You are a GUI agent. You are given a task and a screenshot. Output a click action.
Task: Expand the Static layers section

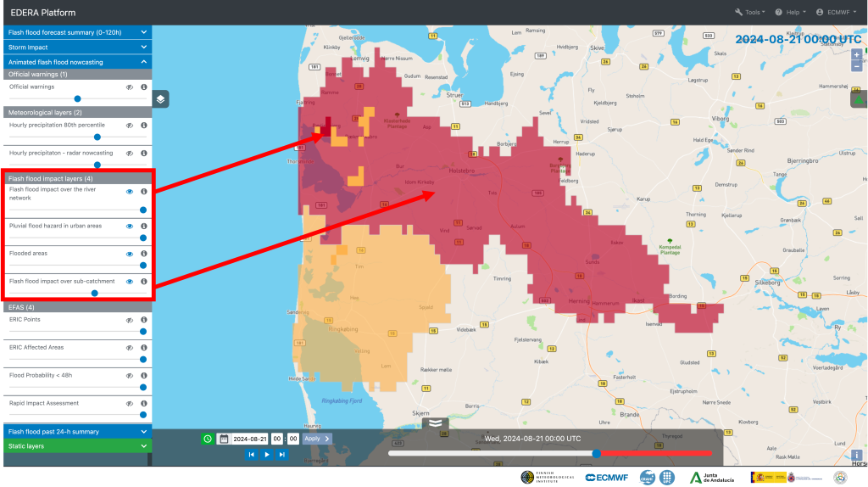(x=76, y=445)
